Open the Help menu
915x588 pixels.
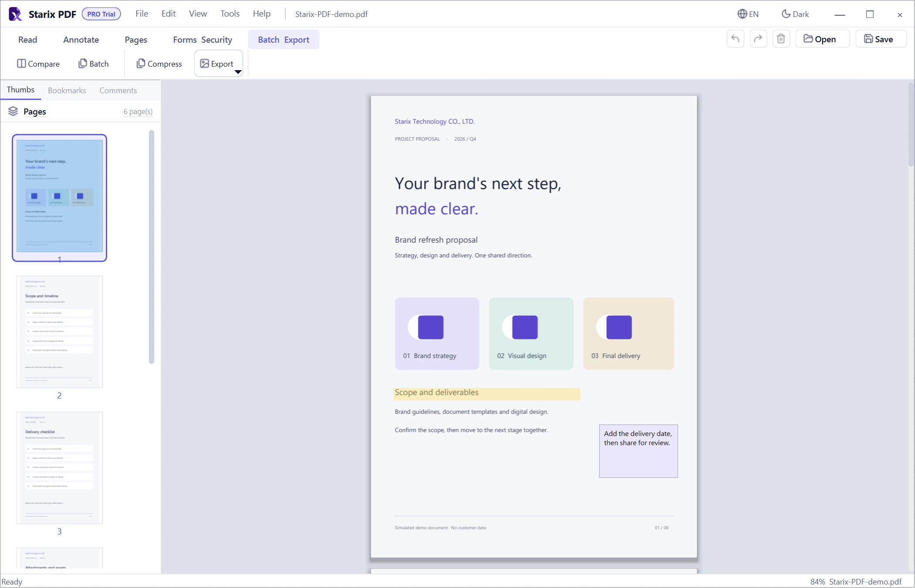[x=261, y=14]
